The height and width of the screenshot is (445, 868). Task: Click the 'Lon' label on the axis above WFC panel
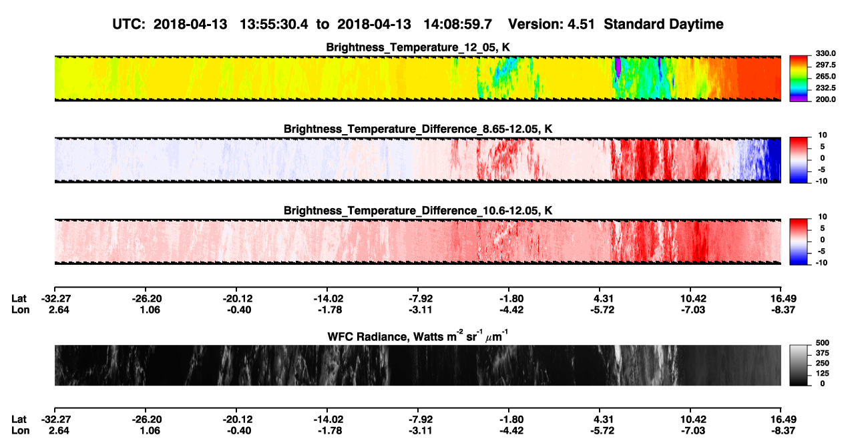point(19,309)
